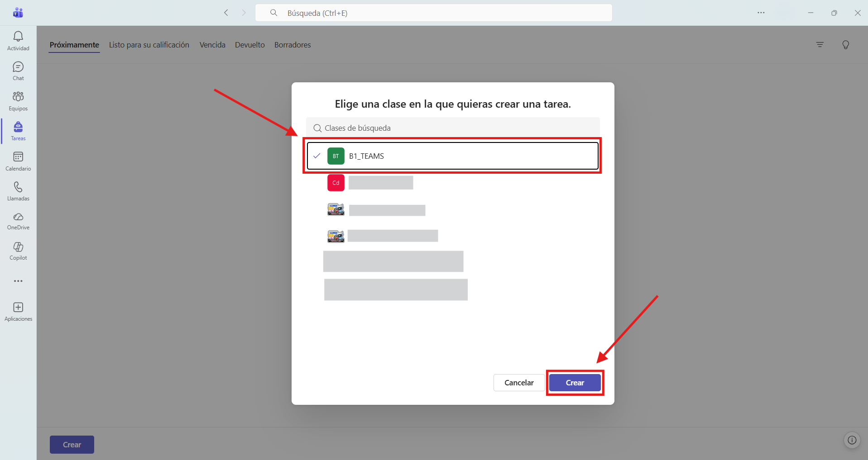Restore down the Teams window
This screenshot has width=868, height=460.
coord(834,13)
